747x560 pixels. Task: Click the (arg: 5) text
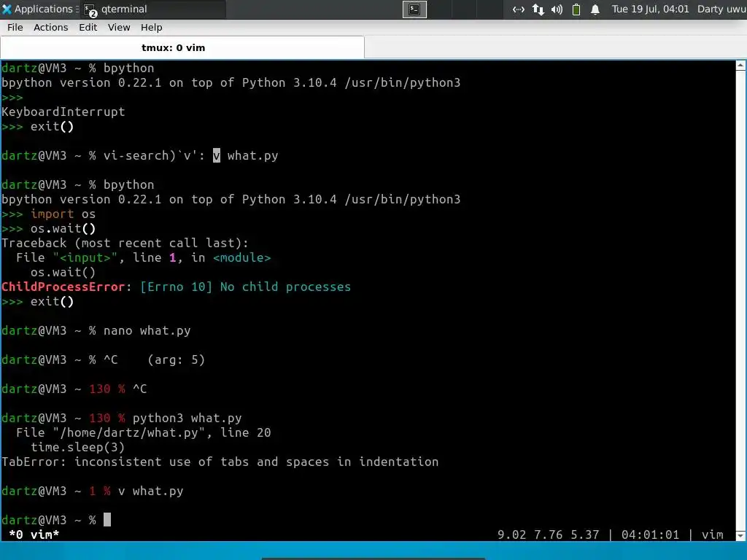[177, 359]
